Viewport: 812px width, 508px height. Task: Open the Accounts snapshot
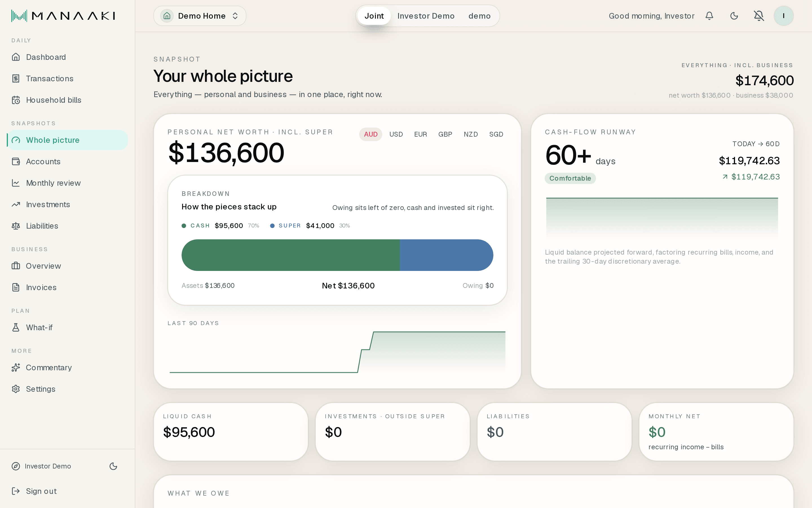coord(67,162)
